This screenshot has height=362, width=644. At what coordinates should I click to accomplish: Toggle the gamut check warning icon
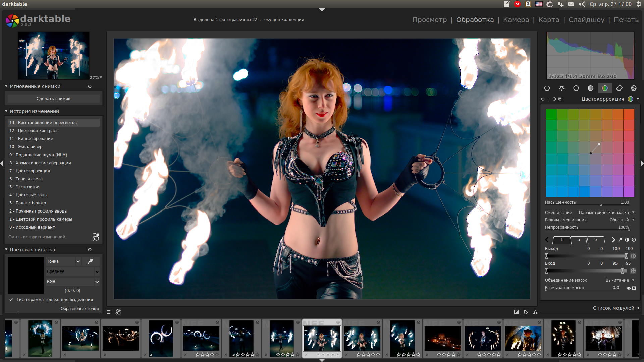[535, 312]
